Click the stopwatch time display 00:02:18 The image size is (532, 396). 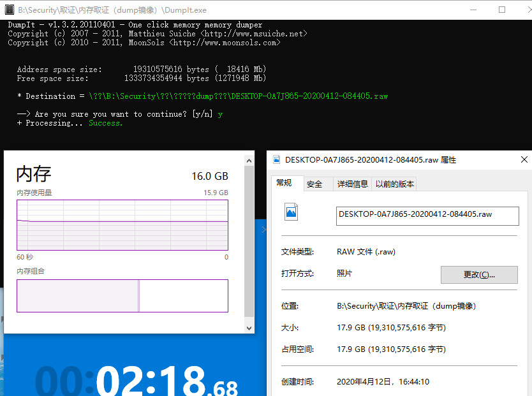coord(137,381)
